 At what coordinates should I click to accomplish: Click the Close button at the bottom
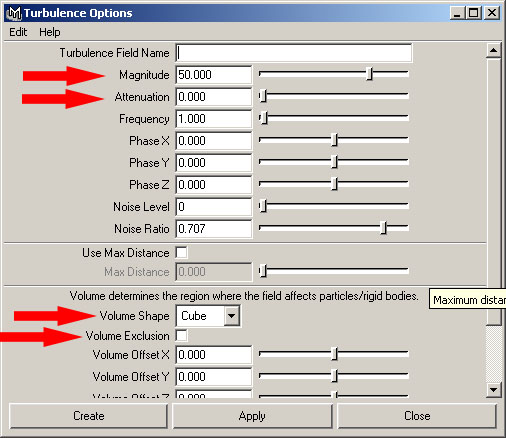(417, 416)
